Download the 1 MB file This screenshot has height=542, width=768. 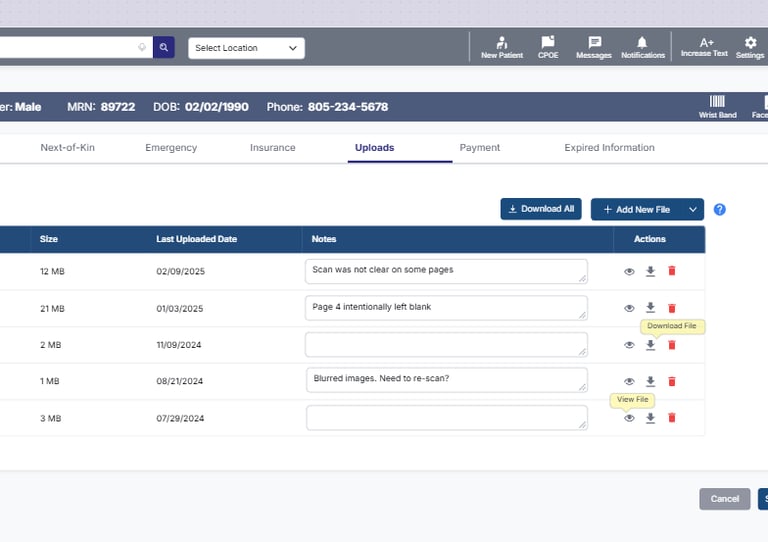pos(650,381)
